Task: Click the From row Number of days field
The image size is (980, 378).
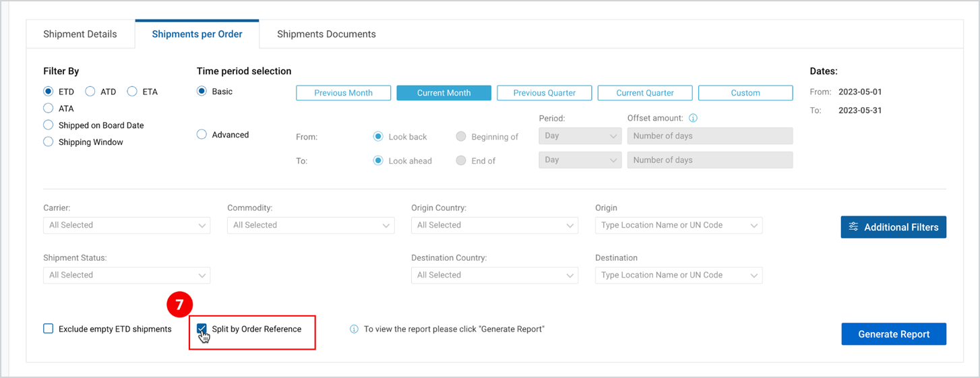Action: pyautogui.click(x=710, y=136)
